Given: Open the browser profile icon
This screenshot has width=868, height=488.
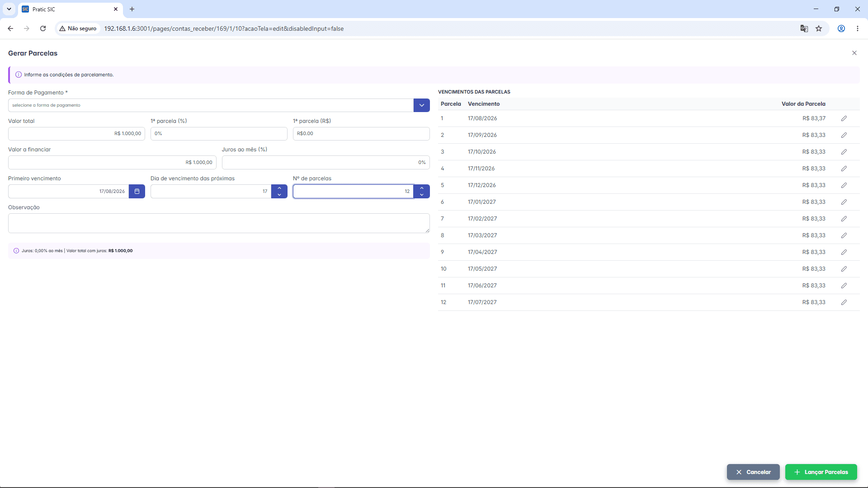Looking at the screenshot, I should [841, 28].
